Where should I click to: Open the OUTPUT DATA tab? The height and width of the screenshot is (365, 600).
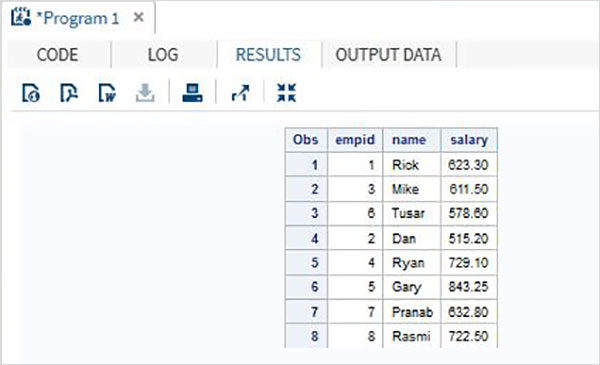(x=388, y=55)
